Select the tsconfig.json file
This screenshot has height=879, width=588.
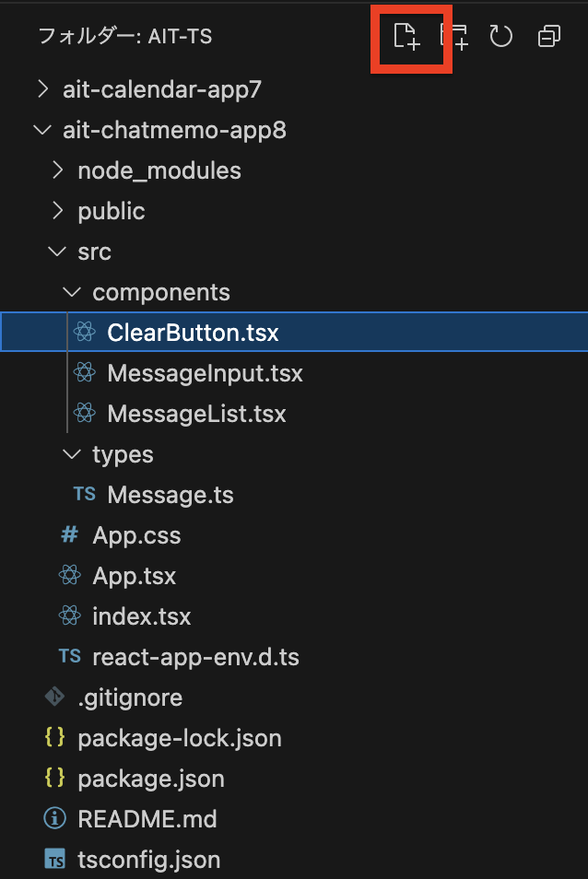tap(149, 860)
